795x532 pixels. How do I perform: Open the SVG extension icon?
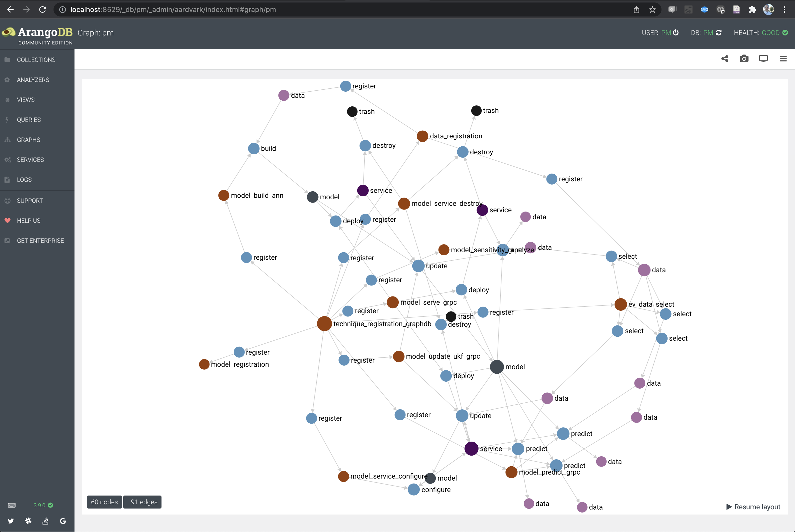[704, 9]
